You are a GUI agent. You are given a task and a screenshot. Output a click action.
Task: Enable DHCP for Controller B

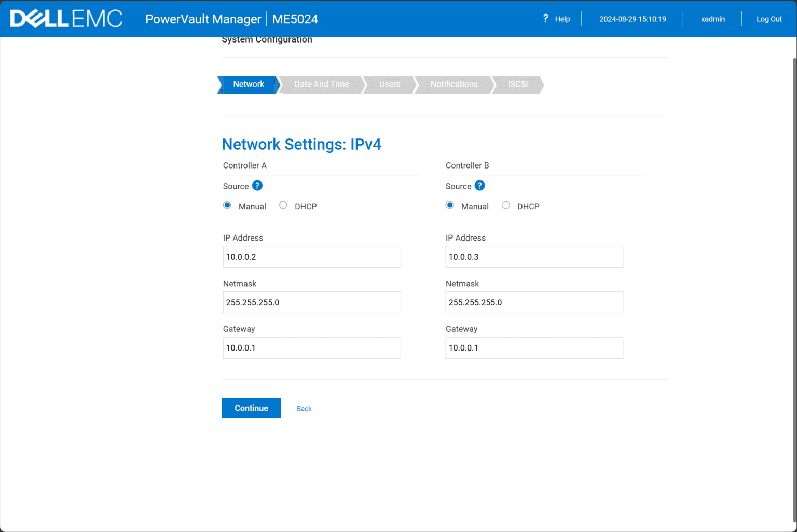click(x=506, y=205)
